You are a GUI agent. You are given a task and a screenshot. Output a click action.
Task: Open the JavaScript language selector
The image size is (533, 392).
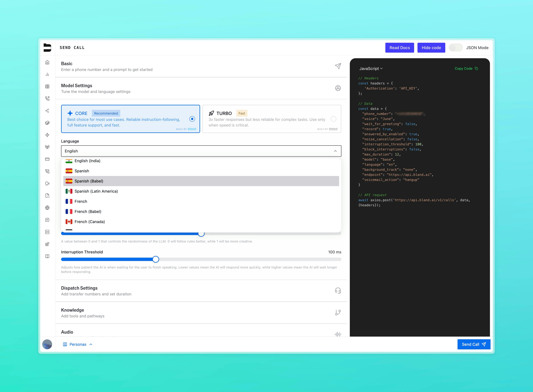[371, 69]
